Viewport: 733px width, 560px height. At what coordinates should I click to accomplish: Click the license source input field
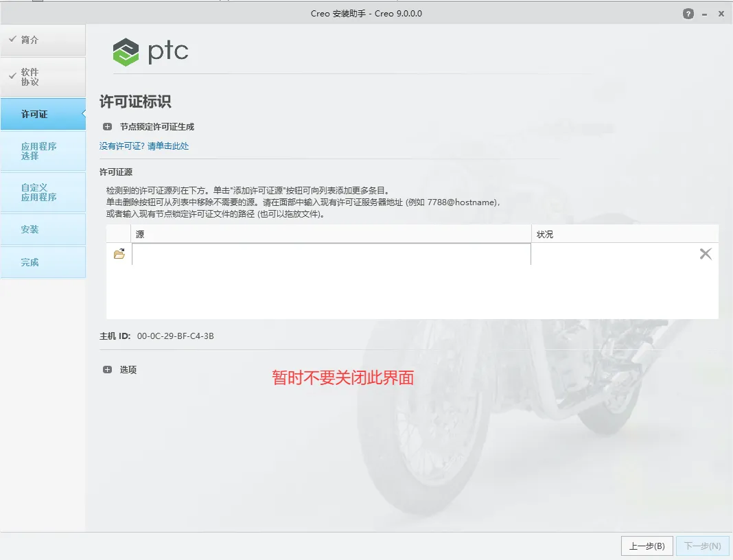click(x=331, y=255)
